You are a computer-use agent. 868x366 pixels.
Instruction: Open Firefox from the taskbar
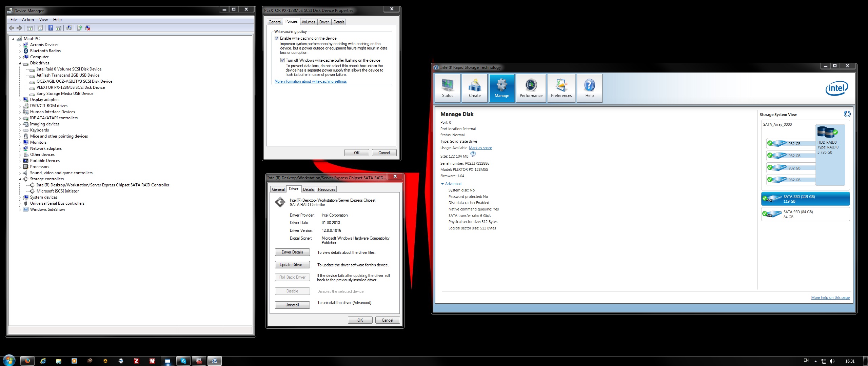[x=27, y=361]
